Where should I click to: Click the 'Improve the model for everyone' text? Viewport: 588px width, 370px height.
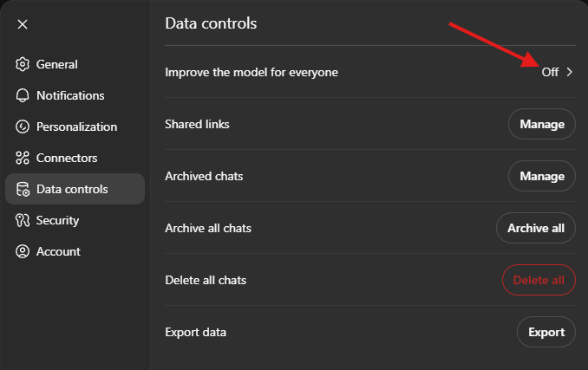click(x=252, y=72)
